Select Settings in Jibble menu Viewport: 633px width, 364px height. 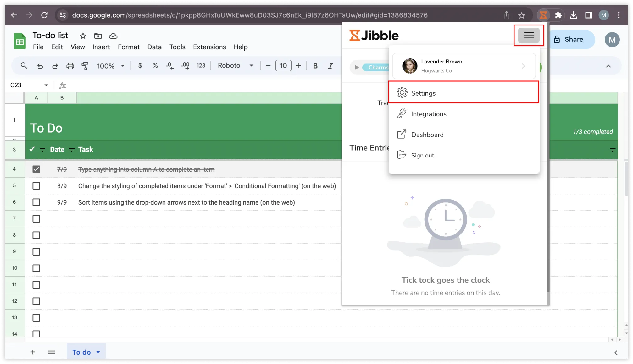point(423,93)
